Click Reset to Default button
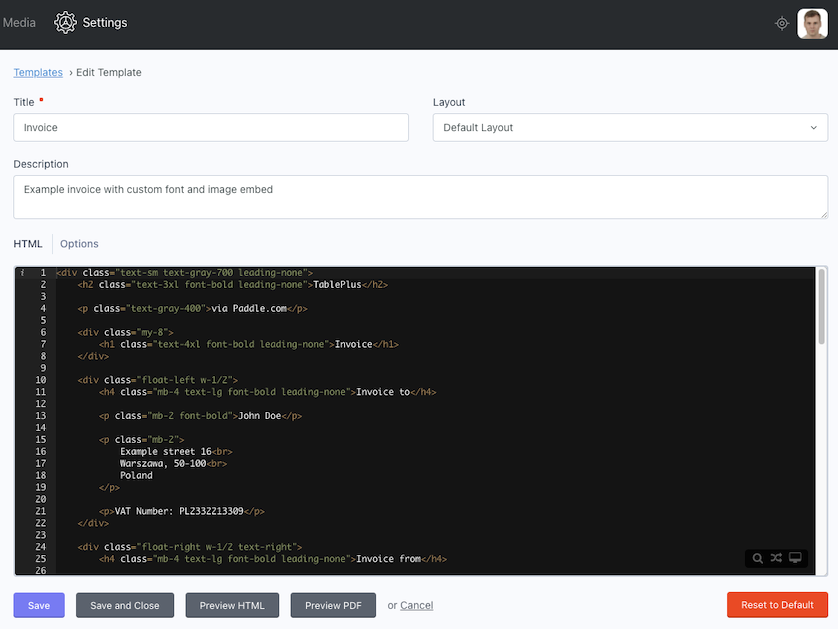The height and width of the screenshot is (629, 838). pyautogui.click(x=777, y=605)
